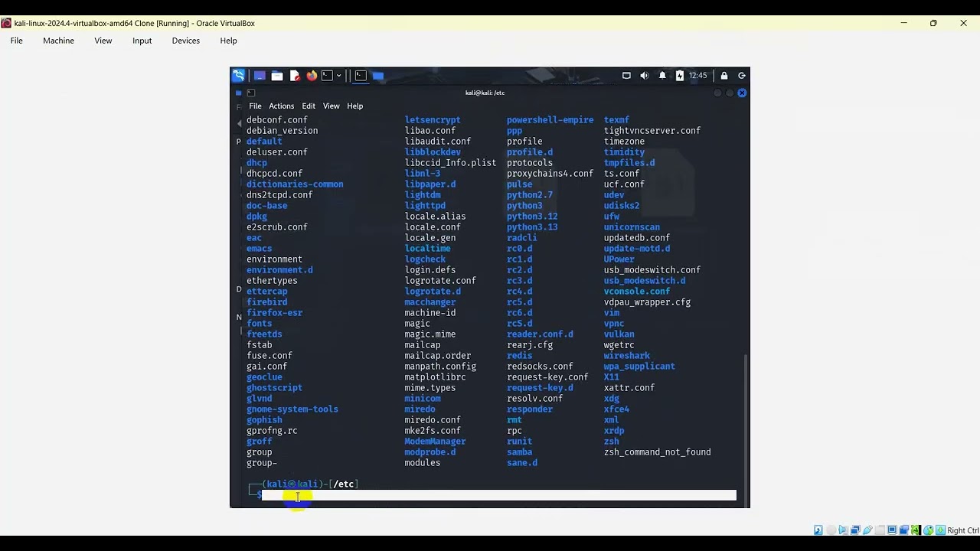Viewport: 980px width, 551px height.
Task: Open the display settings tray icon
Action: coord(626,76)
